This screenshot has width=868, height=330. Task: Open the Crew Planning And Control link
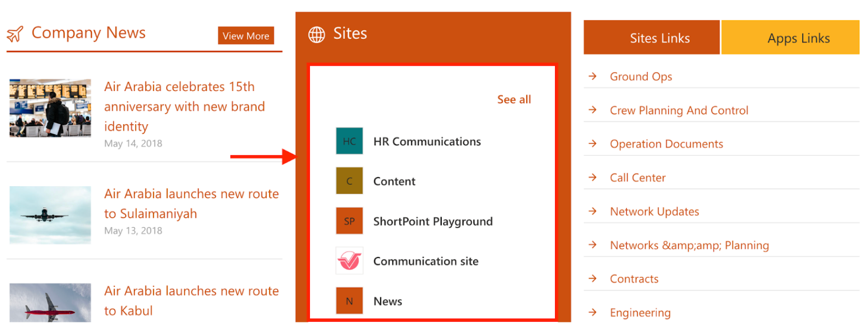(679, 110)
